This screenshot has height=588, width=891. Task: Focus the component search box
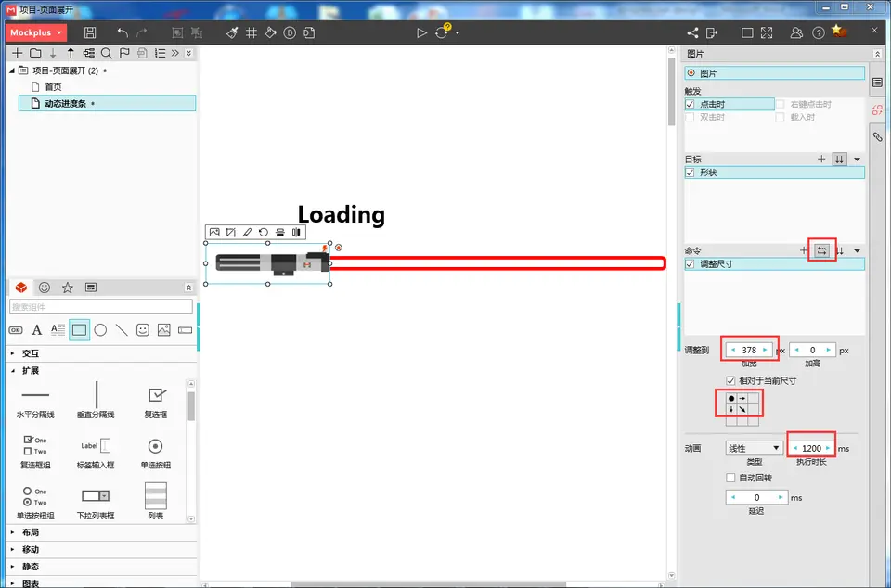point(101,307)
